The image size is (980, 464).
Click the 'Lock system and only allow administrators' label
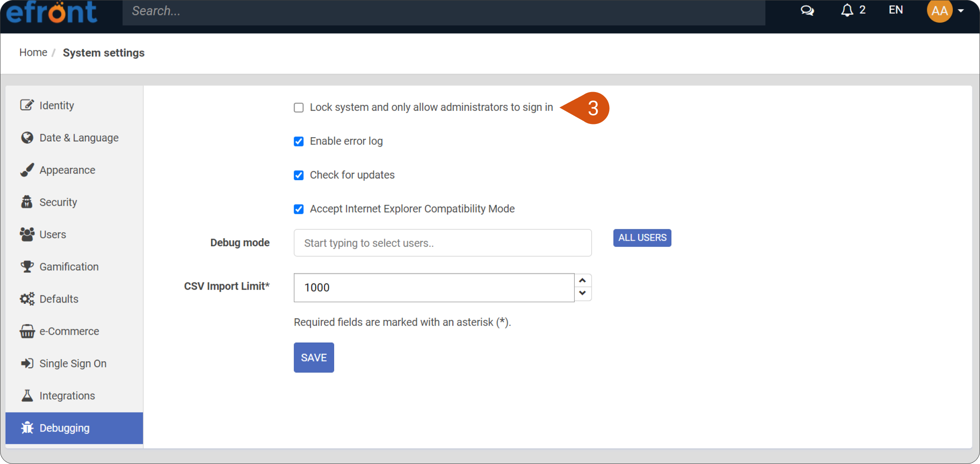click(431, 107)
